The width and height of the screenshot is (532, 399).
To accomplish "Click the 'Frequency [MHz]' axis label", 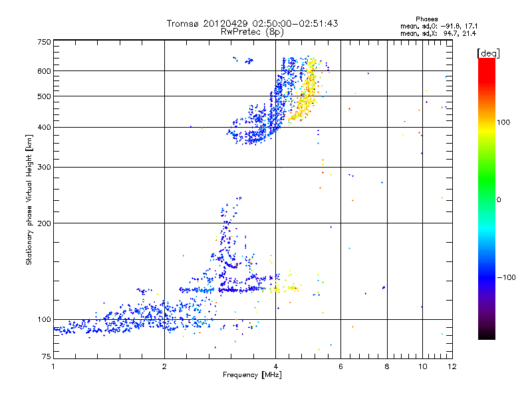I will (252, 375).
